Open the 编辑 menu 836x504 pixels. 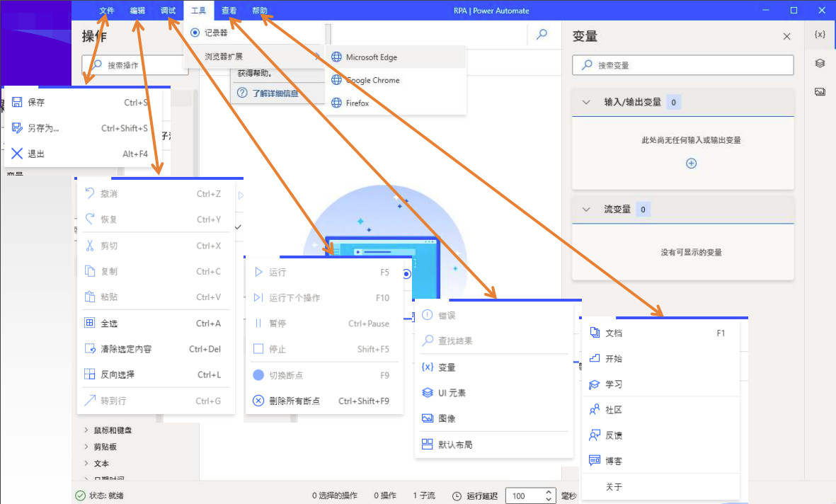[x=137, y=11]
